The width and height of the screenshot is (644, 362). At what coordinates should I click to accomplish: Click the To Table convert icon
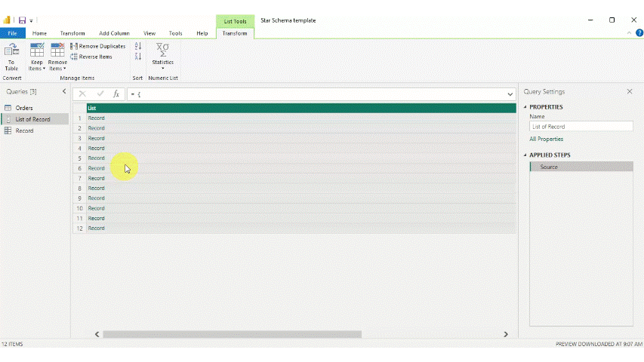pyautogui.click(x=11, y=56)
